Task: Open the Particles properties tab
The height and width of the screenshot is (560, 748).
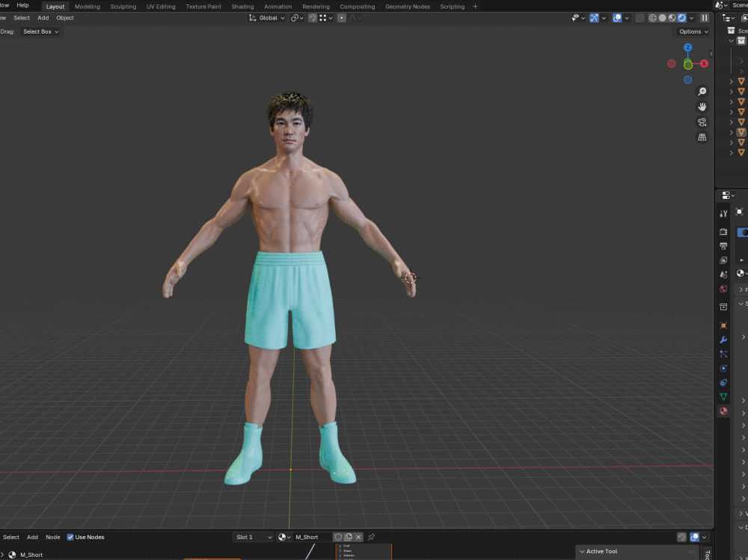Action: pos(723,354)
